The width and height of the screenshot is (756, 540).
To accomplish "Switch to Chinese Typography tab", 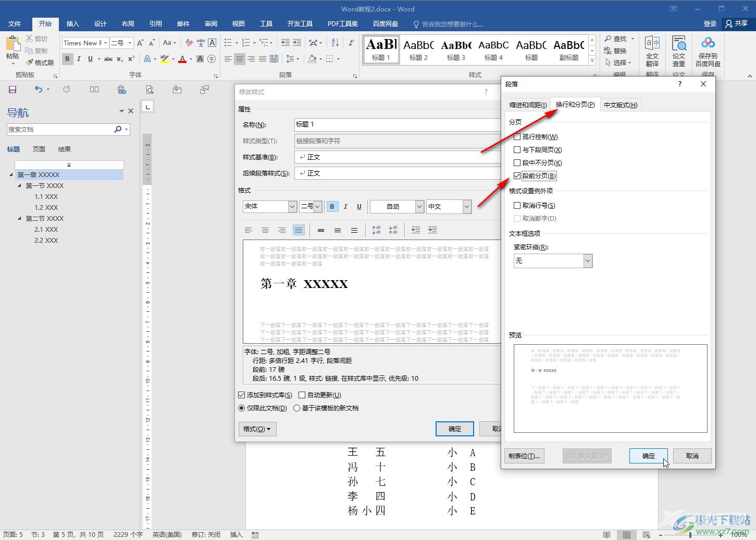I will coord(621,105).
